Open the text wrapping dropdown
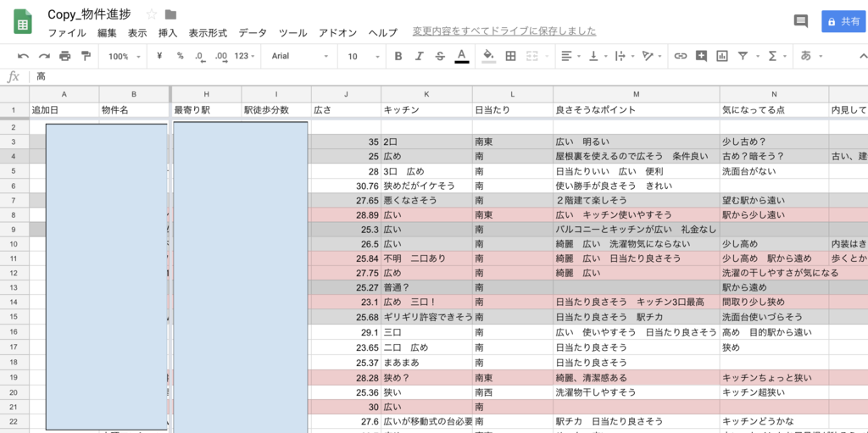 click(623, 56)
